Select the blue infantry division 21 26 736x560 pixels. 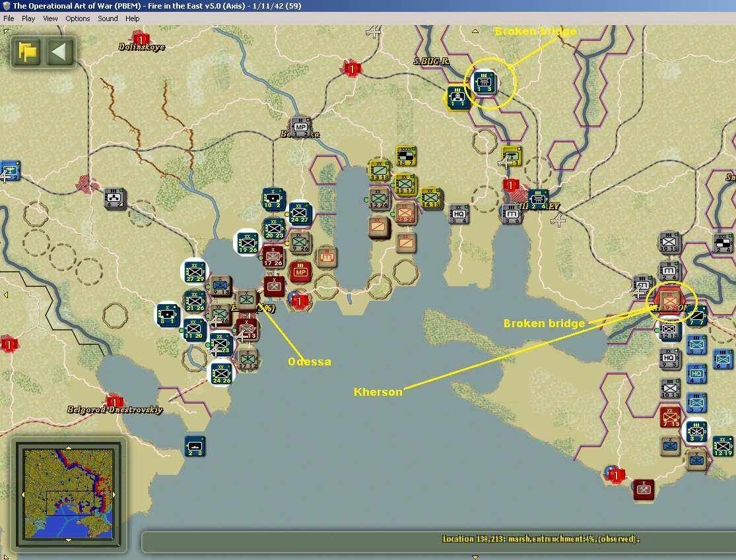(194, 301)
